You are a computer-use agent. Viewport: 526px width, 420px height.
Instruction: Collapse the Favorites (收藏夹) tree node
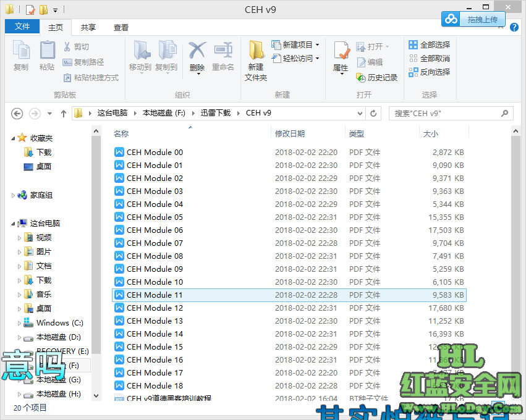13,138
